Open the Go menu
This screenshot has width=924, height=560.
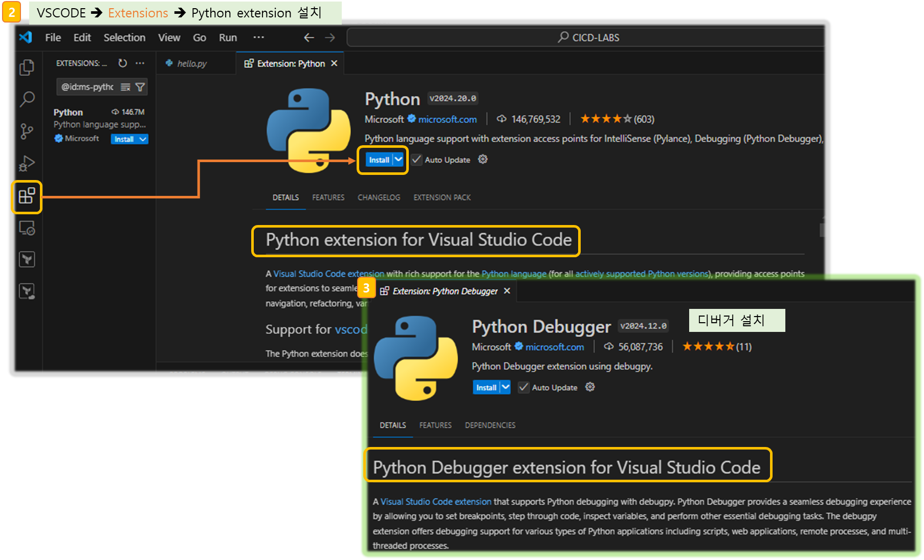coord(199,37)
